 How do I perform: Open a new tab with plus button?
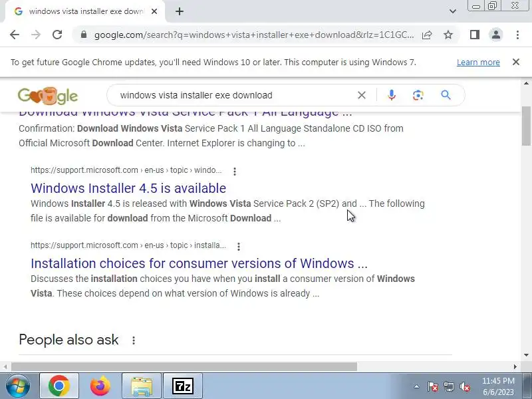[180, 11]
